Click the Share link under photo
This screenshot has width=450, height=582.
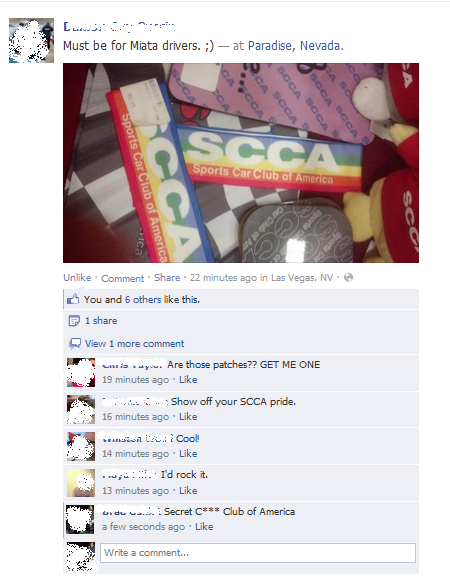coord(167,278)
